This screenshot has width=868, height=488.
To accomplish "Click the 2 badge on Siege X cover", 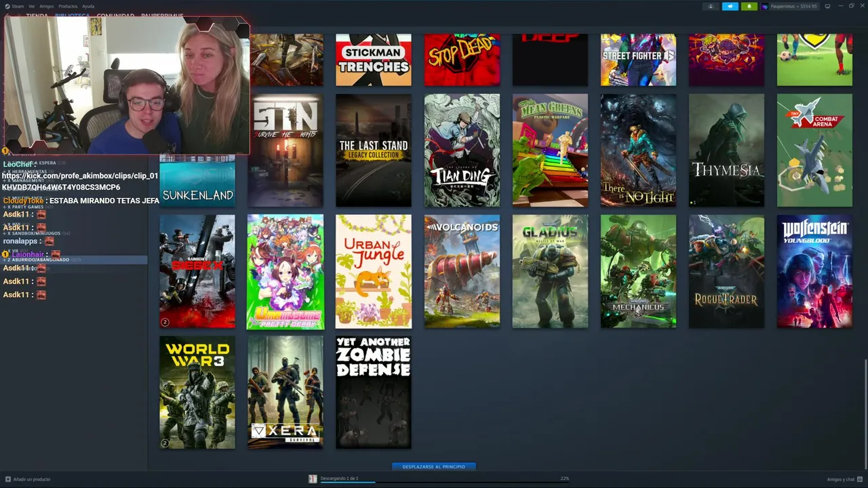I will (x=165, y=322).
